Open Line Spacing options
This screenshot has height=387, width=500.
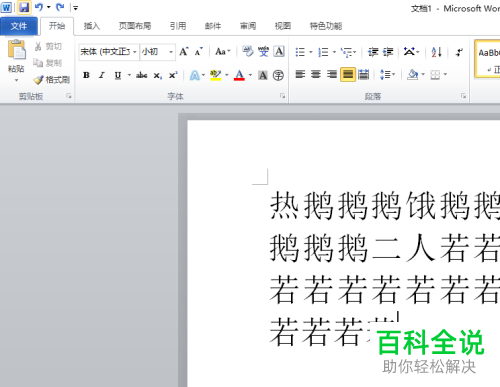387,74
